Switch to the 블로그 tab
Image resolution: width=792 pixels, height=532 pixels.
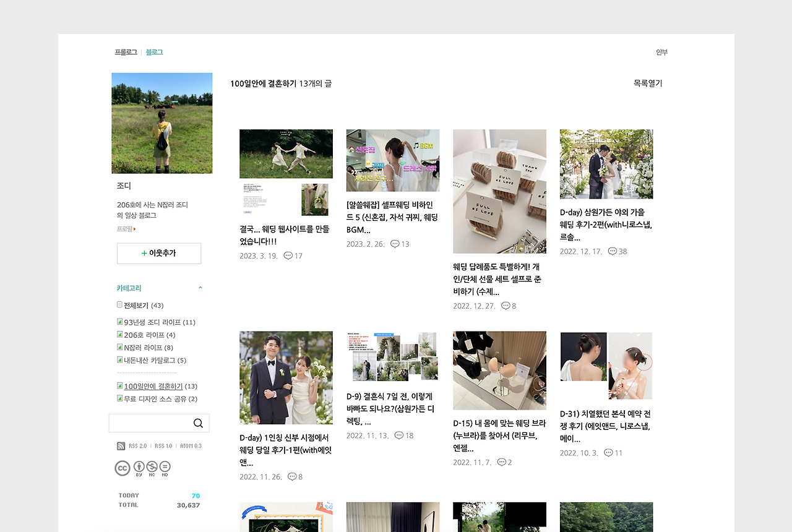point(154,53)
